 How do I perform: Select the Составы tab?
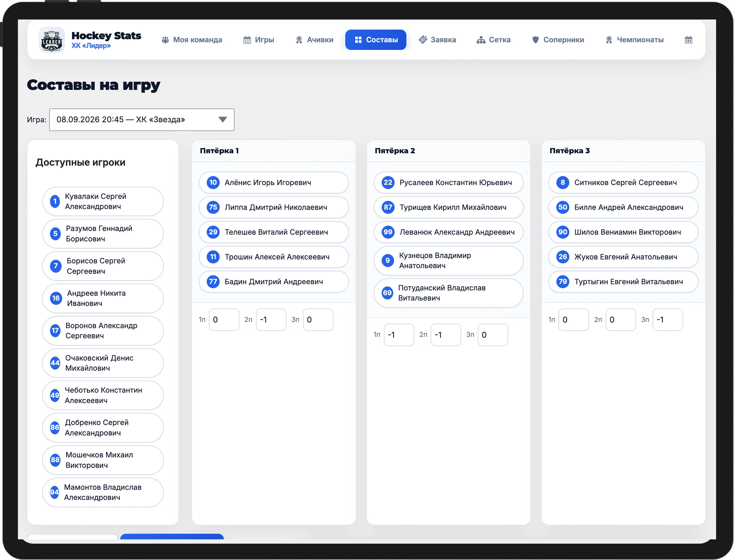(x=376, y=40)
